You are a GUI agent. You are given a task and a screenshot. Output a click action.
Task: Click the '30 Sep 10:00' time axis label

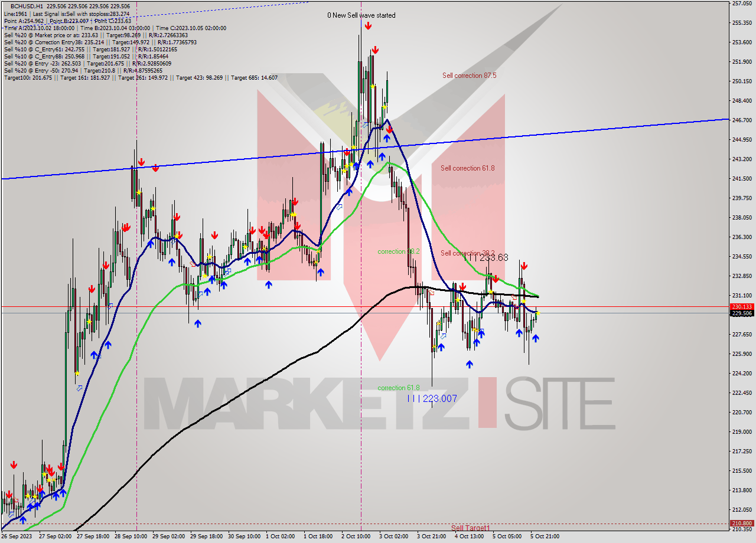[245, 537]
